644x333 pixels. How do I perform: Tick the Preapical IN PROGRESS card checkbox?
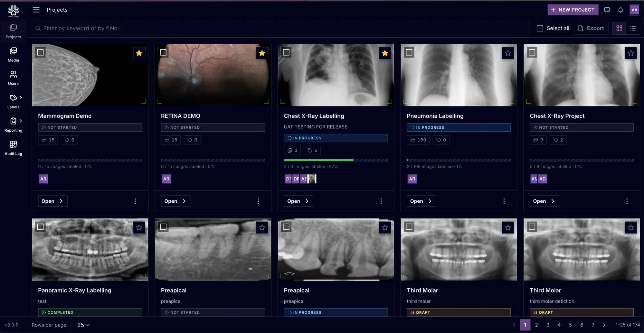286,227
